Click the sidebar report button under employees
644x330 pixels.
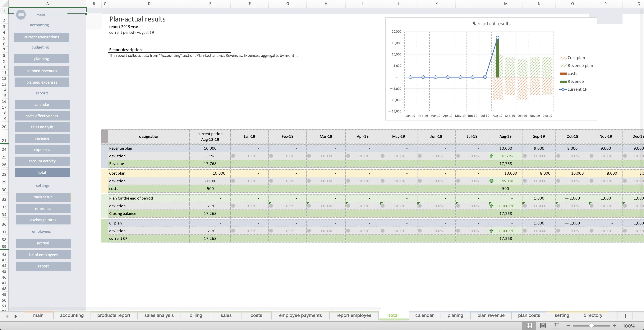[43, 266]
